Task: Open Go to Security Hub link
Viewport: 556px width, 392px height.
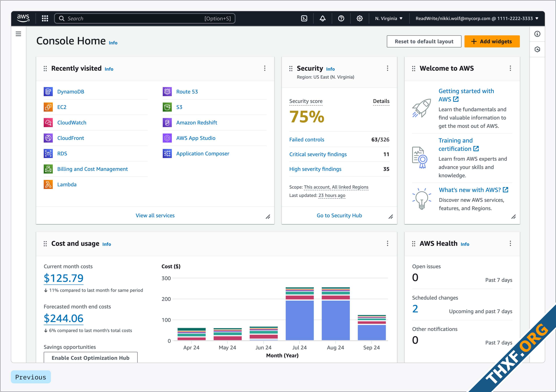Action: click(x=339, y=215)
